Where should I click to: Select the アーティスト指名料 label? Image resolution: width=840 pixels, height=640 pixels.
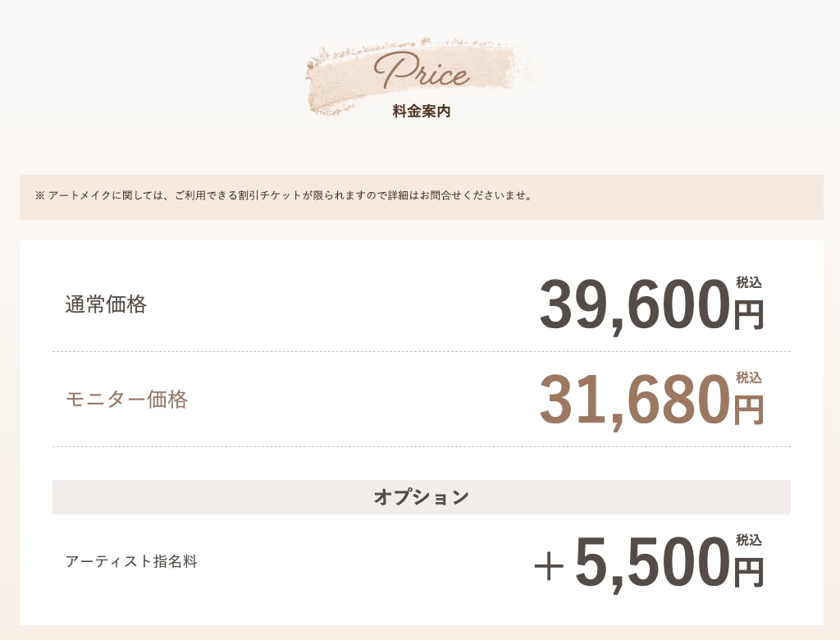tap(131, 562)
